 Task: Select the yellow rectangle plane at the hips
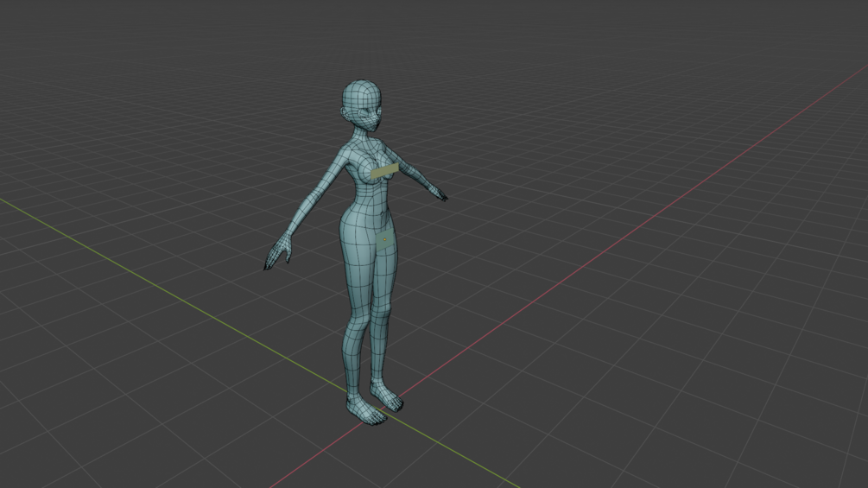pos(385,241)
